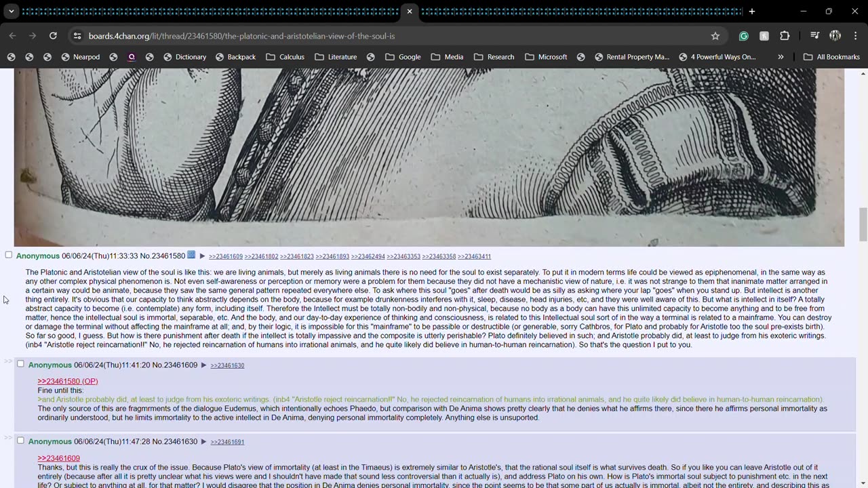Open the Backpack bookmark

pos(235,57)
